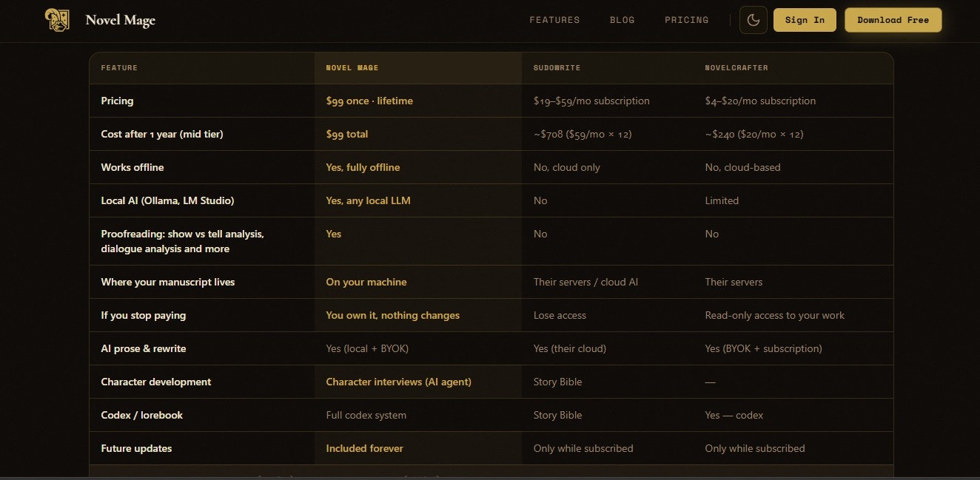980x480 pixels.
Task: Click 'AI prose & rewrite' label
Action: point(144,348)
